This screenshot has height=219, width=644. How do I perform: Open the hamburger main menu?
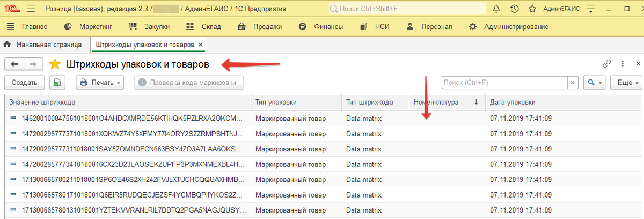tap(31, 9)
